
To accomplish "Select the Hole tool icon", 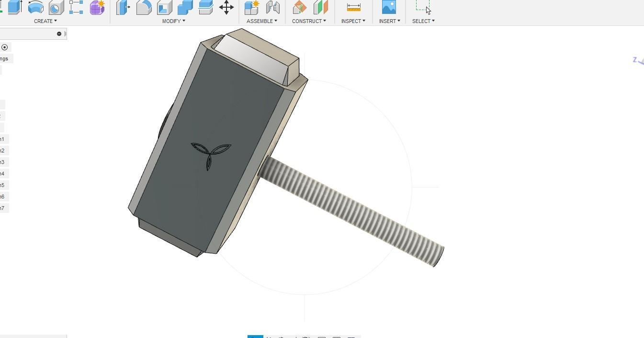I will tap(56, 7).
